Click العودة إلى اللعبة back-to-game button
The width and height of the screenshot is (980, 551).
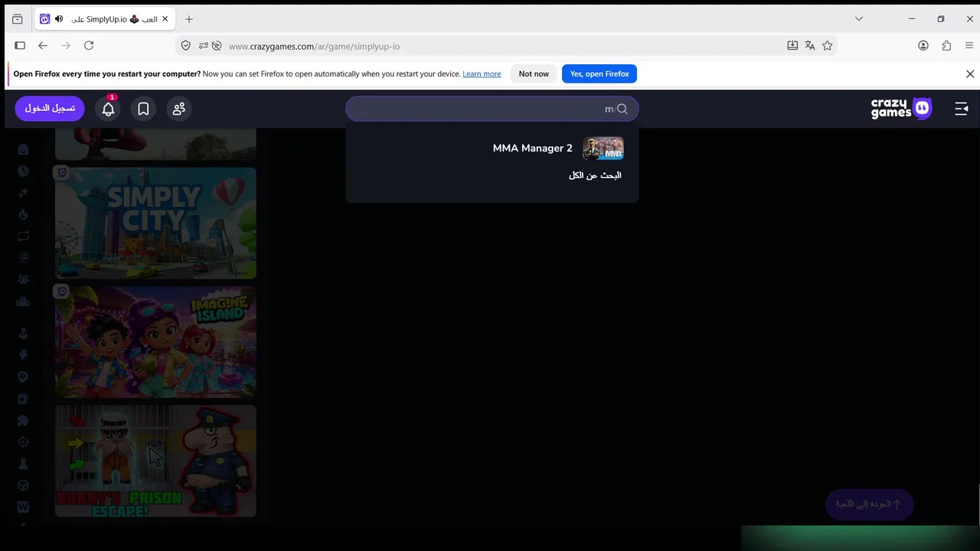869,504
